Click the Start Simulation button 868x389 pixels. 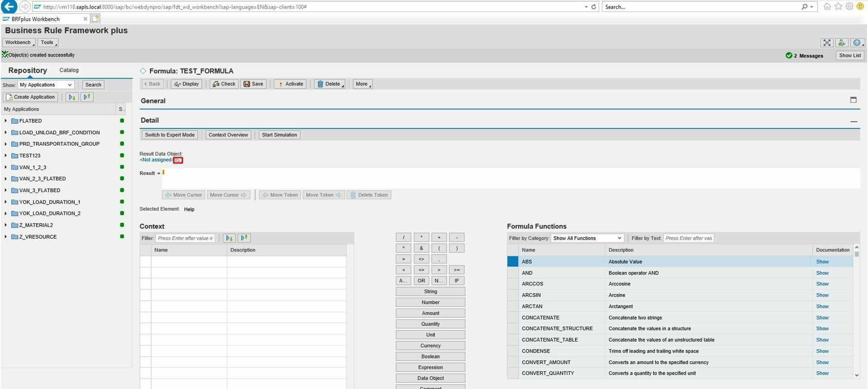pyautogui.click(x=279, y=135)
